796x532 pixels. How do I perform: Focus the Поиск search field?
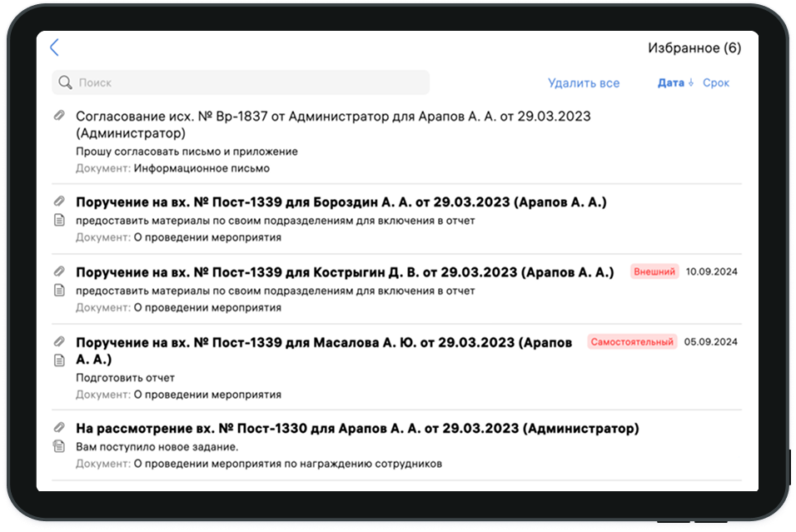[250, 82]
